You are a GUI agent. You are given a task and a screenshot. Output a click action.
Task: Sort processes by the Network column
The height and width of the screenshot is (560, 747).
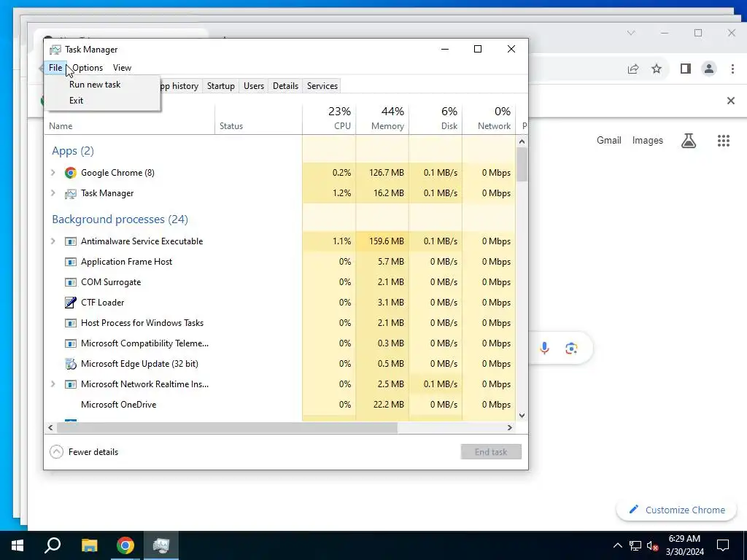pyautogui.click(x=489, y=119)
